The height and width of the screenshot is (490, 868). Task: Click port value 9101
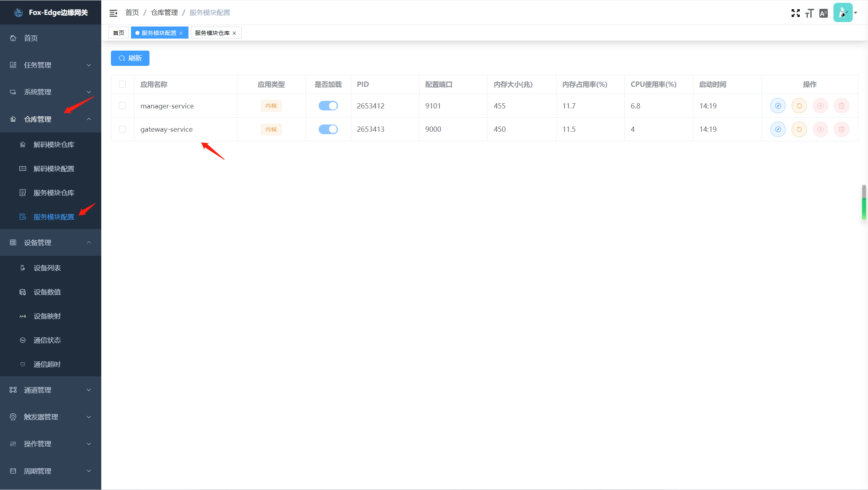tap(433, 106)
